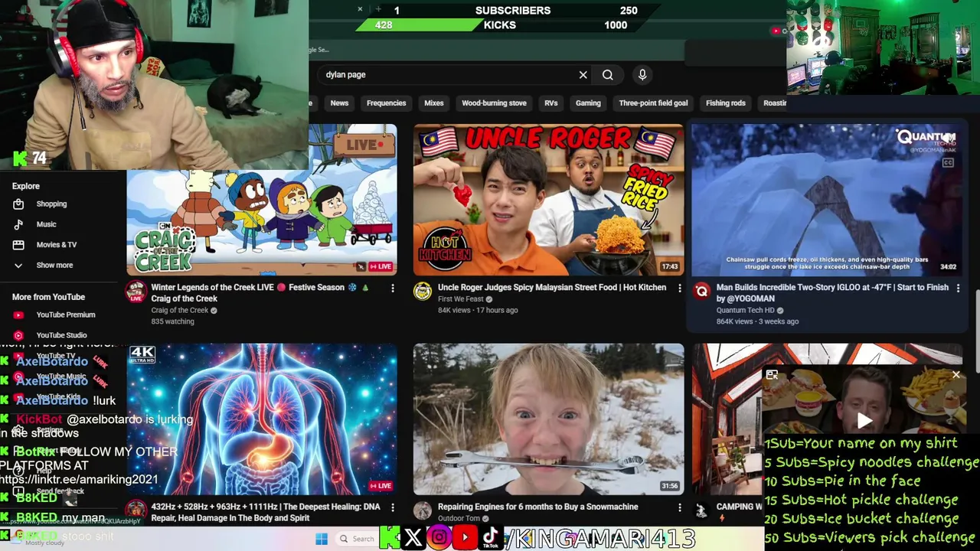Expand the miniplayer to full view
The width and height of the screenshot is (980, 551).
[x=772, y=375]
